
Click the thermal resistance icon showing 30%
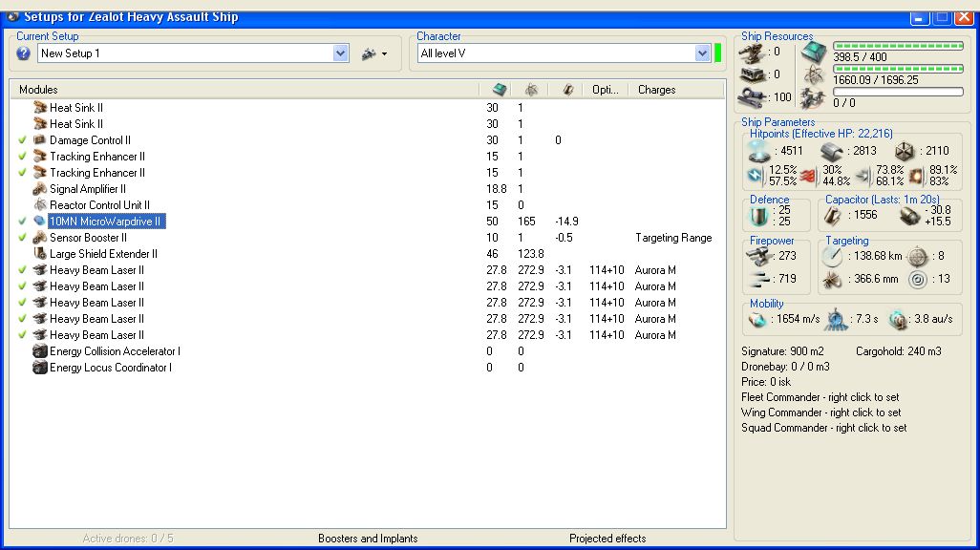pos(808,176)
